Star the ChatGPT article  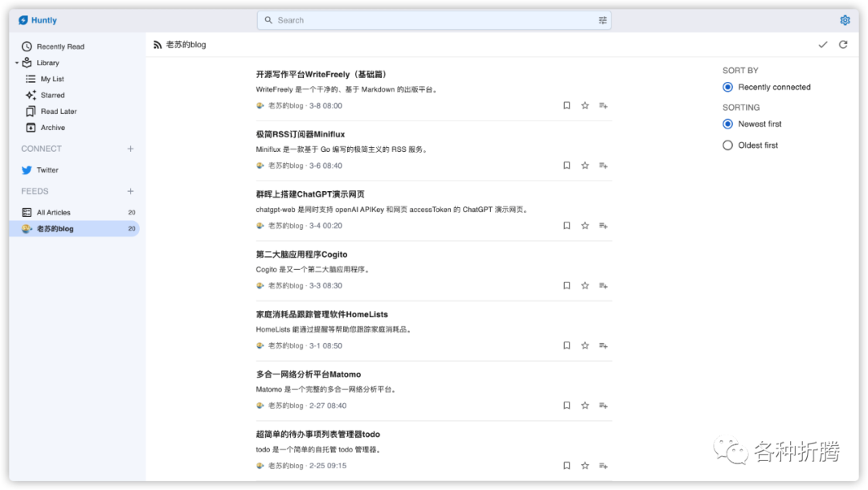(584, 226)
